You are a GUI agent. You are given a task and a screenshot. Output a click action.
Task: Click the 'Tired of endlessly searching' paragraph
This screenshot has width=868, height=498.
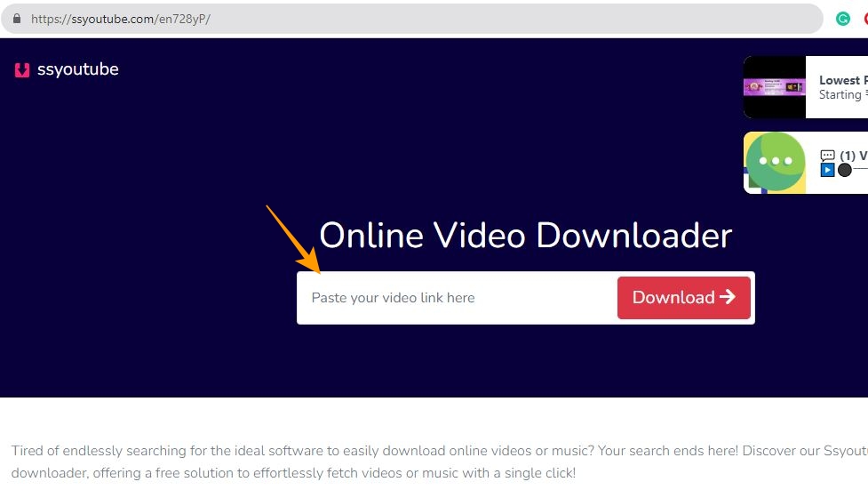click(x=440, y=462)
